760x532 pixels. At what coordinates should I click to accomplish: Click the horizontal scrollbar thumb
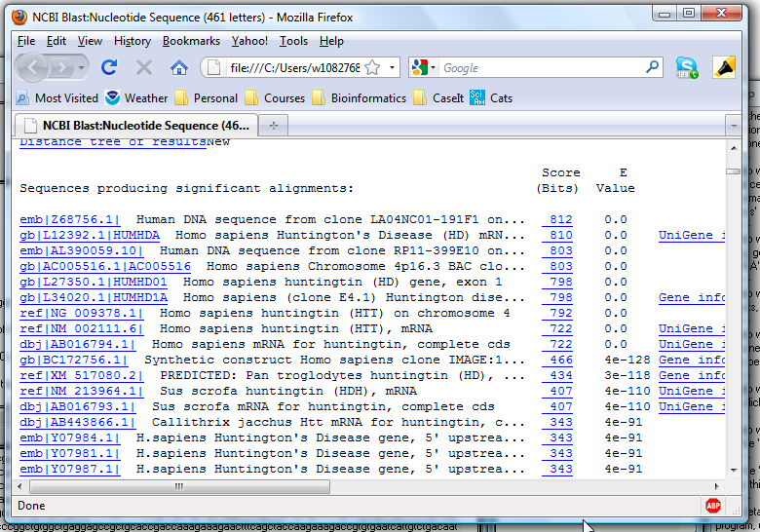pyautogui.click(x=180, y=486)
